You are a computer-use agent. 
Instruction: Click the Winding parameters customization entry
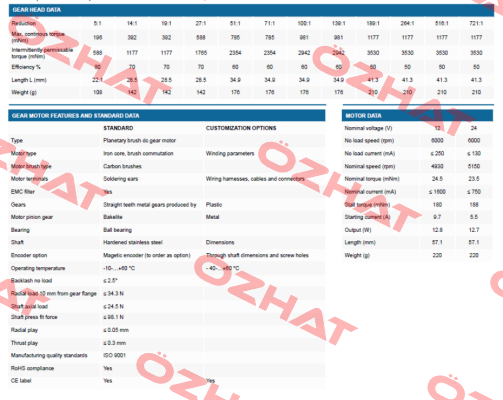tap(230, 153)
